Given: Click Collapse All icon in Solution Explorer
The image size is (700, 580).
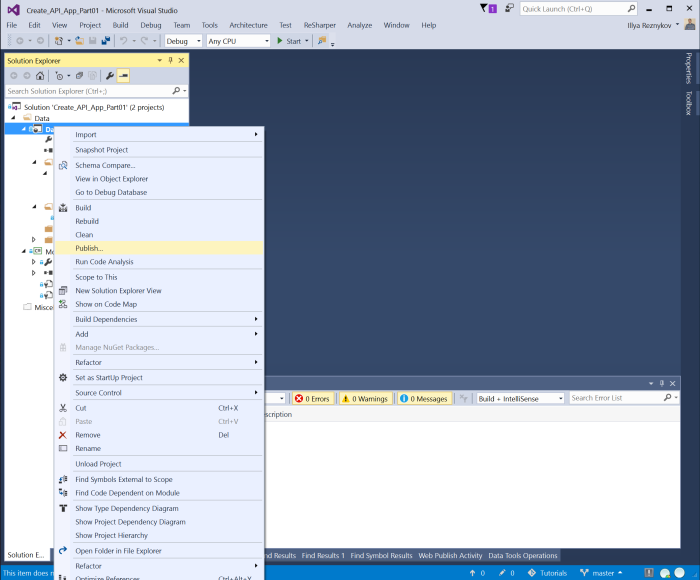Looking at the screenshot, I should (79, 76).
